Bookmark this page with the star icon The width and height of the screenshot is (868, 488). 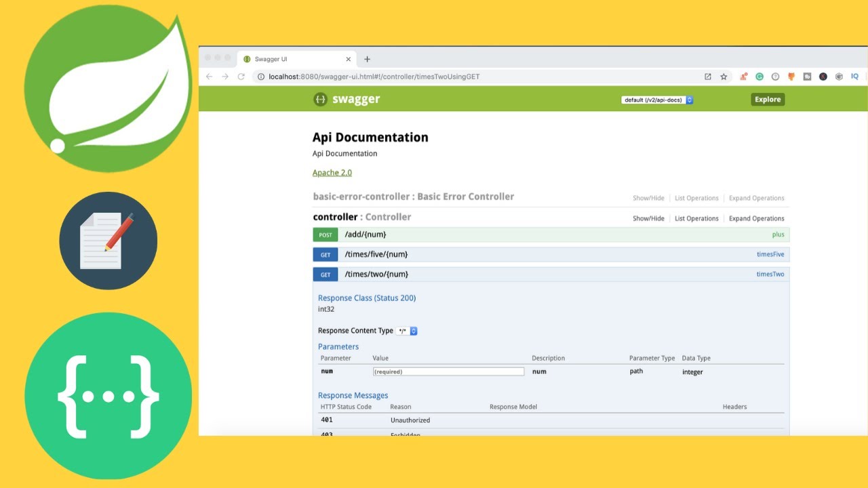pyautogui.click(x=724, y=77)
